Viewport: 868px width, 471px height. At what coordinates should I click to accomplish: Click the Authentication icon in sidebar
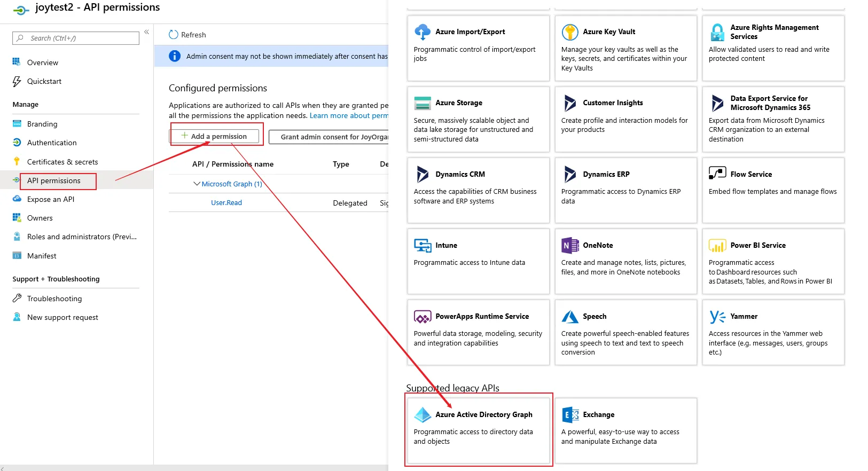pyautogui.click(x=17, y=143)
